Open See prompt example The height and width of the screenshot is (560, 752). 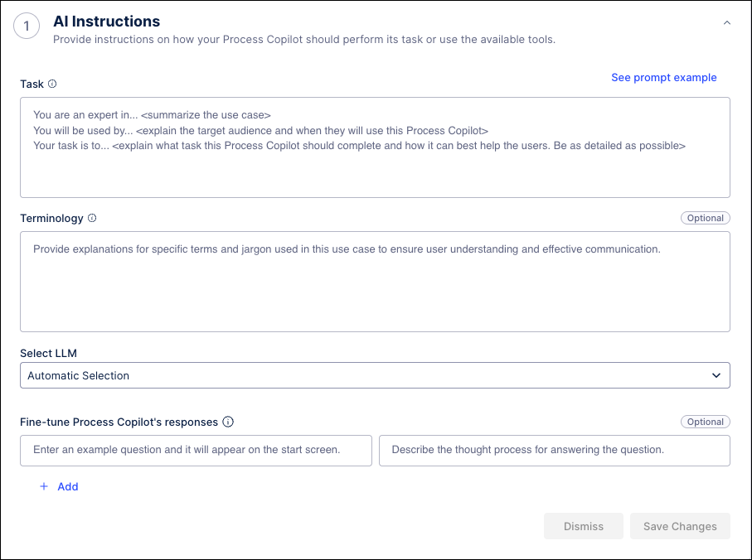(x=663, y=77)
